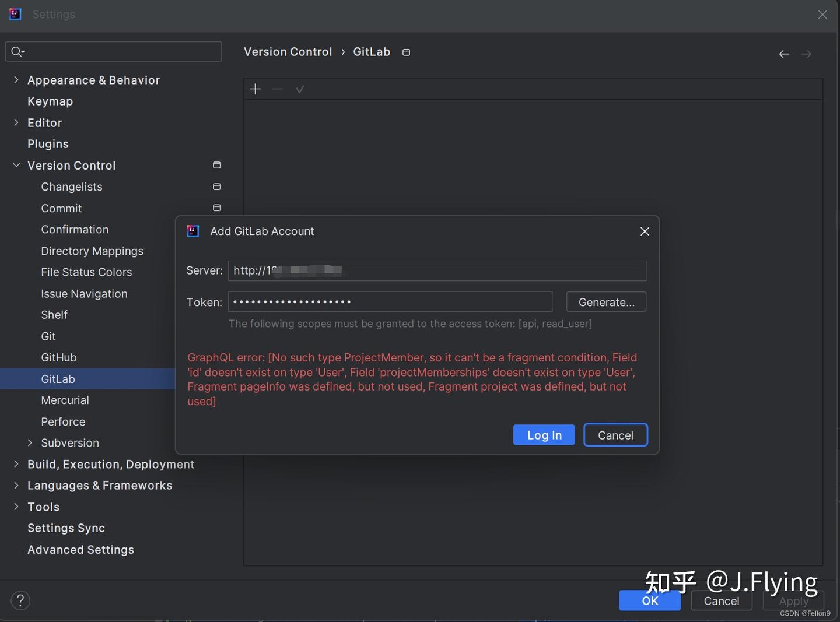Select GitHub in the settings tree
Screen dimensions: 840x622
pyautogui.click(x=59, y=357)
